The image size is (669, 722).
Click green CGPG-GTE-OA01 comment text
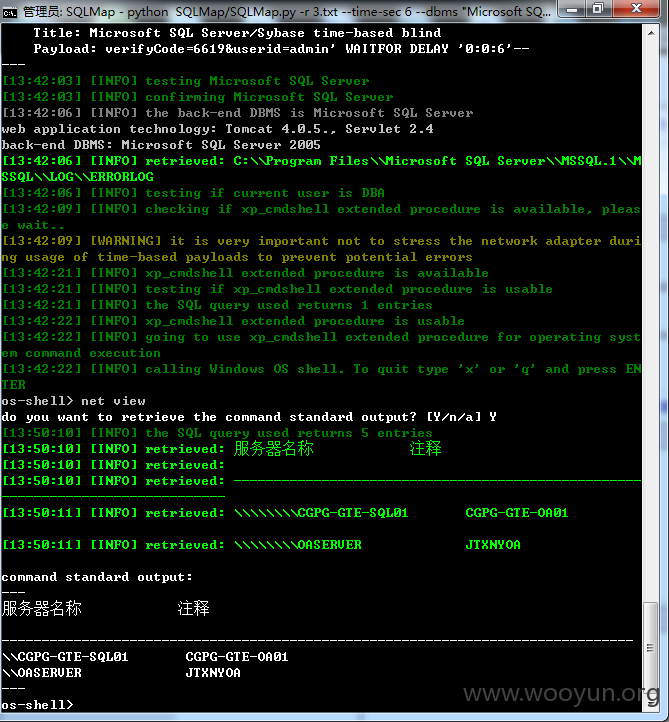point(517,513)
